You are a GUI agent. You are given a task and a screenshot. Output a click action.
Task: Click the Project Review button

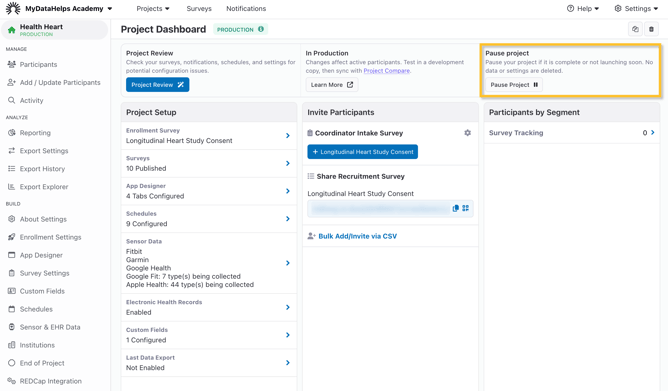(158, 85)
